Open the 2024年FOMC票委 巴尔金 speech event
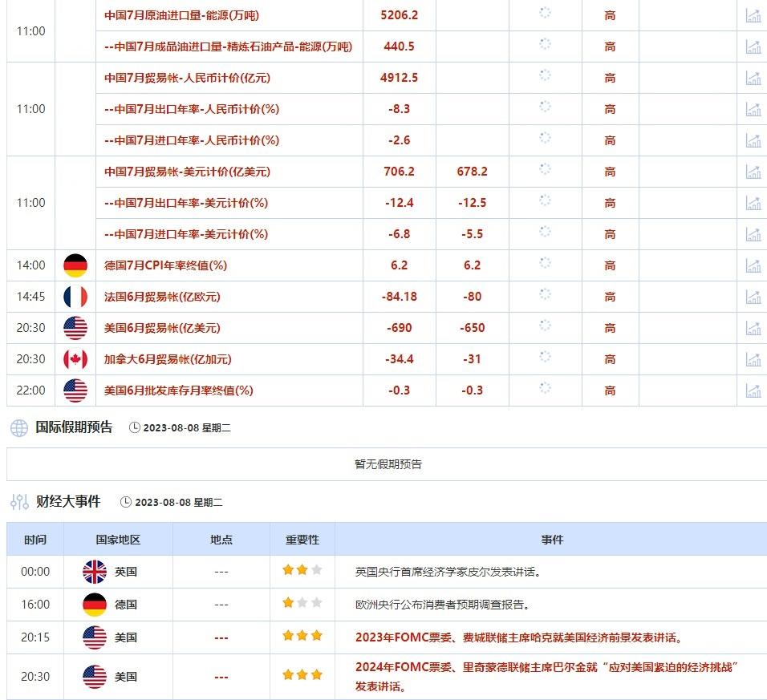 click(x=547, y=677)
